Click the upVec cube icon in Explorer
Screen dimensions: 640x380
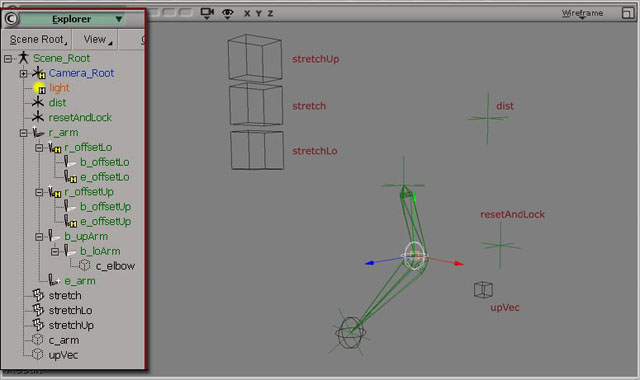[x=38, y=354]
